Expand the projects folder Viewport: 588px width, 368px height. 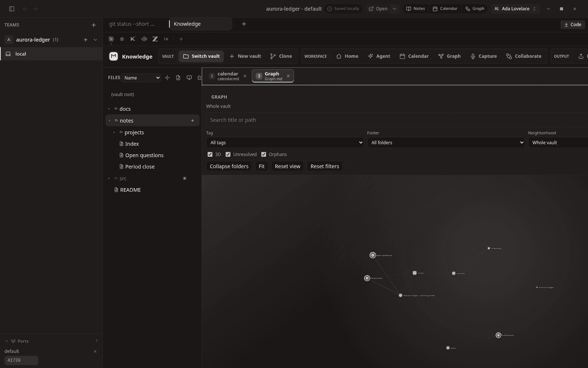coord(114,132)
